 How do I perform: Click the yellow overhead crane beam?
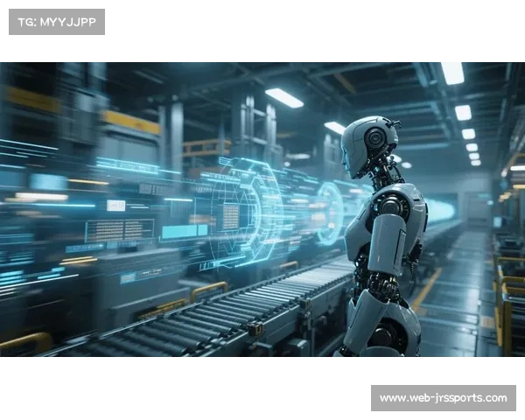click(x=129, y=122)
